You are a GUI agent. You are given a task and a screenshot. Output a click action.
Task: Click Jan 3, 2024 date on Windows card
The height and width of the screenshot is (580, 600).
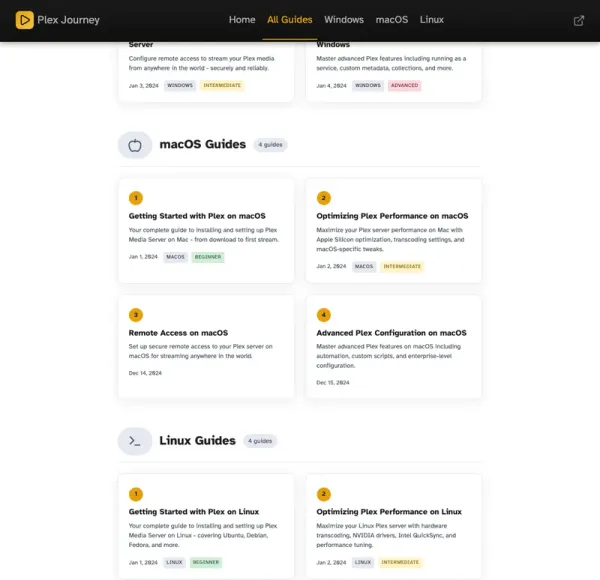[x=143, y=86]
